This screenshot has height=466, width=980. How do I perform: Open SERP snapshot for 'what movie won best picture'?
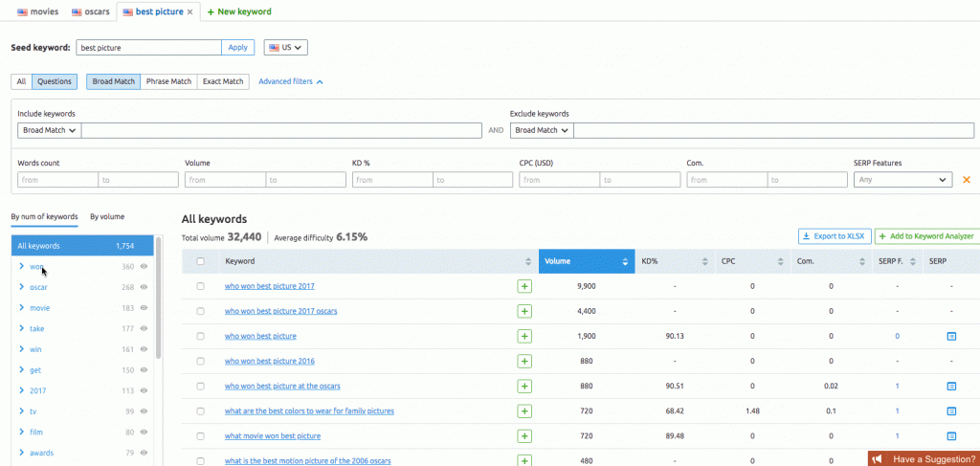tap(951, 436)
